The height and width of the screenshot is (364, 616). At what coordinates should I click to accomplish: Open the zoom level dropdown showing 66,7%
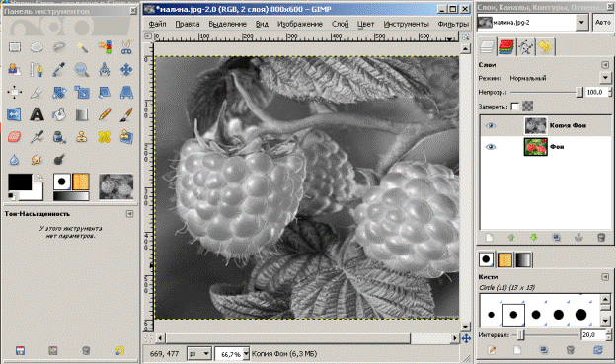click(246, 354)
